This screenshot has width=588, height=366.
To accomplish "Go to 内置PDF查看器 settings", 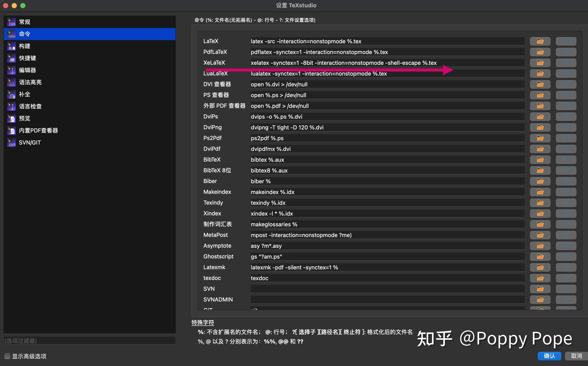I will [38, 130].
